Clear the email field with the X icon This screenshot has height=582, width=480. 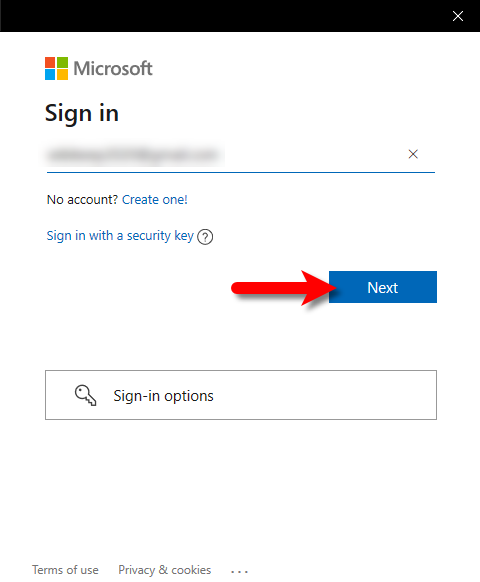413,154
